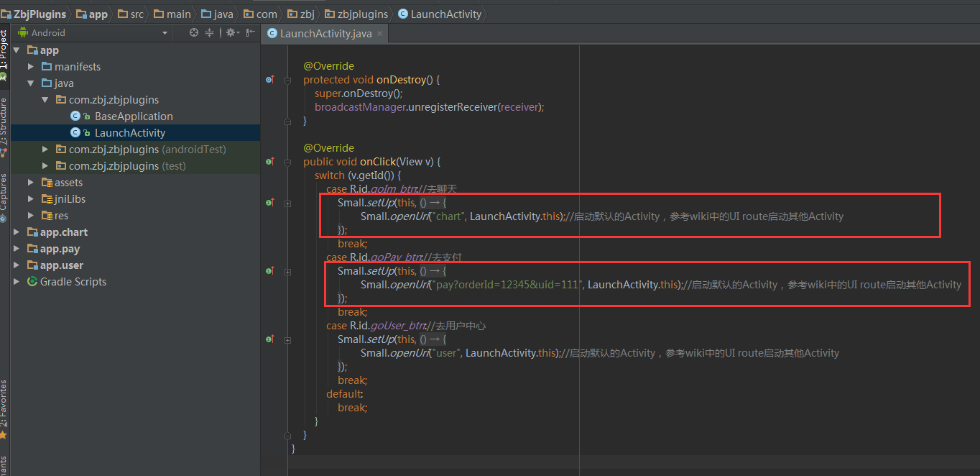This screenshot has height=476, width=980.
Task: Open the Project panel settings gear
Action: [x=231, y=32]
